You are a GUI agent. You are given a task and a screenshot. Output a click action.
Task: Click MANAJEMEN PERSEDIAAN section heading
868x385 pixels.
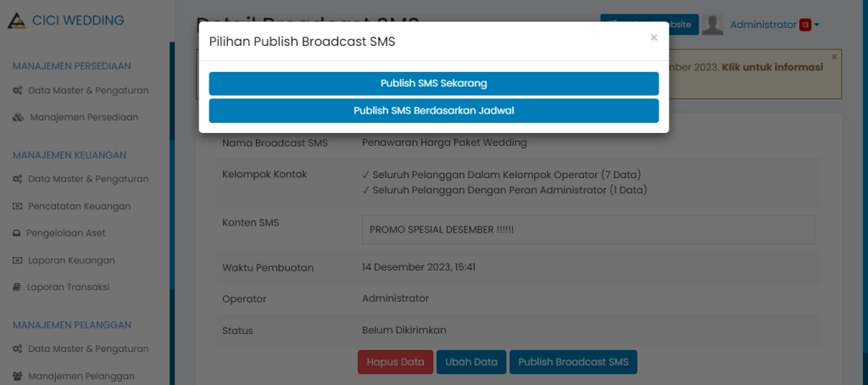(72, 66)
